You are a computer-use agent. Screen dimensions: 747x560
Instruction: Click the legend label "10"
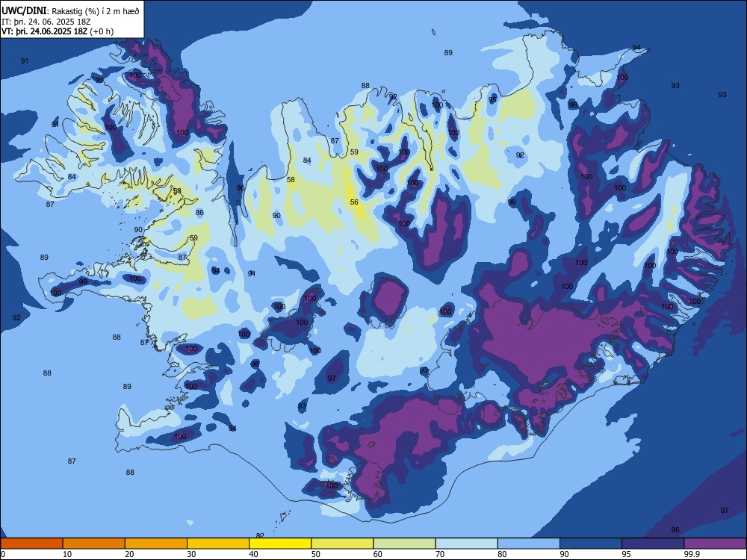click(67, 554)
